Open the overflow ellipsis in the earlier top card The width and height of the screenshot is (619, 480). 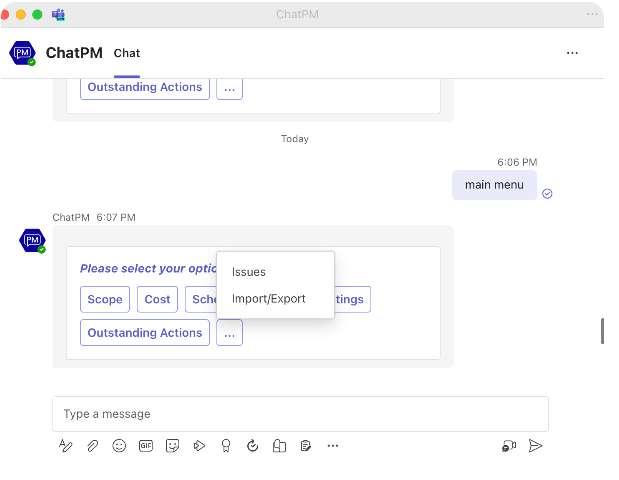229,89
